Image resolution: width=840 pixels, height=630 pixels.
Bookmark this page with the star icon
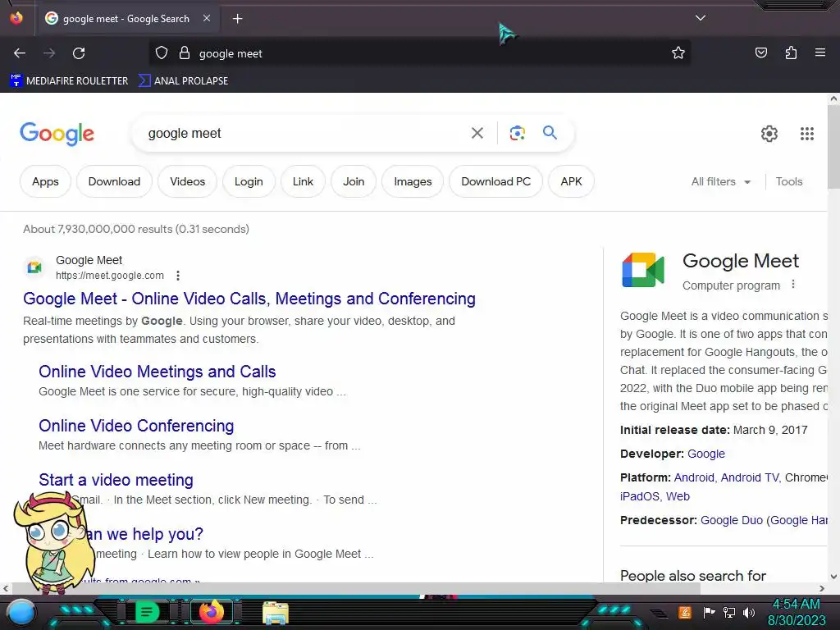678,53
